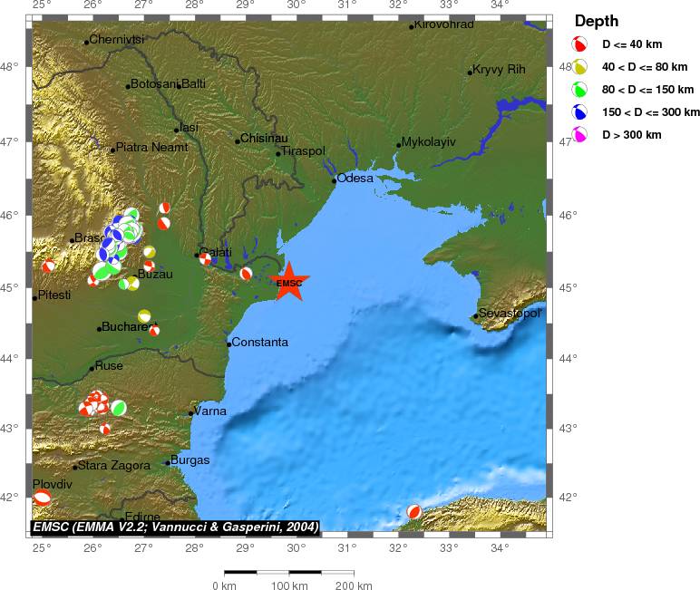Select the red beachball north of Pitesti
The height and width of the screenshot is (590, 700).
pos(48,266)
